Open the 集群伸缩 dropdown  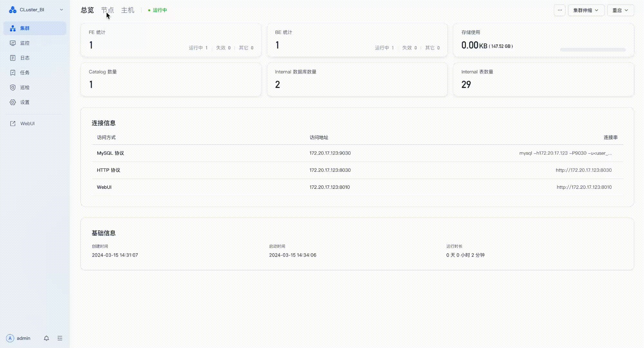tap(586, 10)
